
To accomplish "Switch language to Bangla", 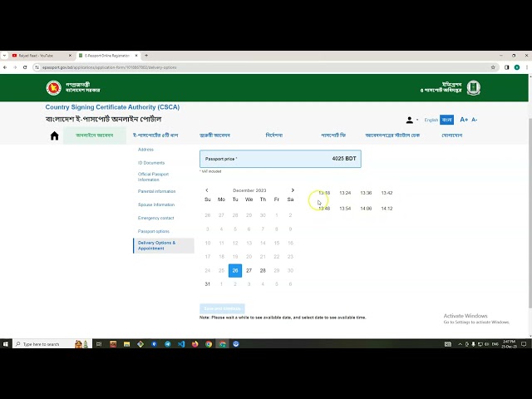I will point(446,120).
